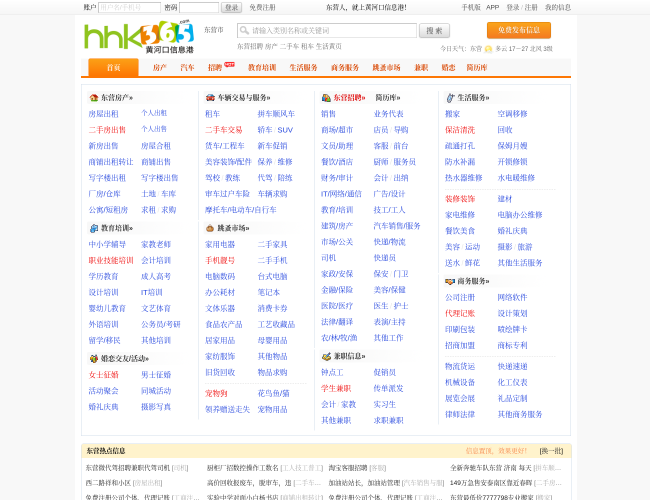Image resolution: width=650 pixels, height=500 pixels.
Task: Open the 拼车顺风车 category link
Action: pos(276,114)
